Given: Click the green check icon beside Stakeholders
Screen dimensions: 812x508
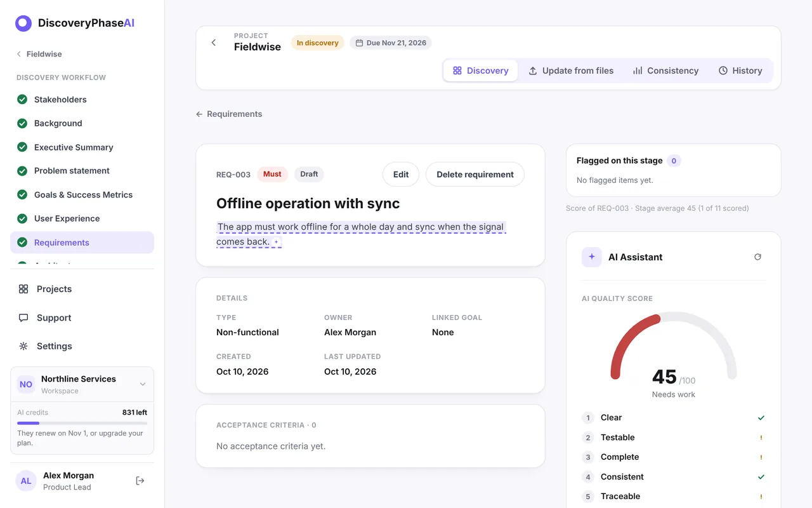Looking at the screenshot, I should pos(22,100).
